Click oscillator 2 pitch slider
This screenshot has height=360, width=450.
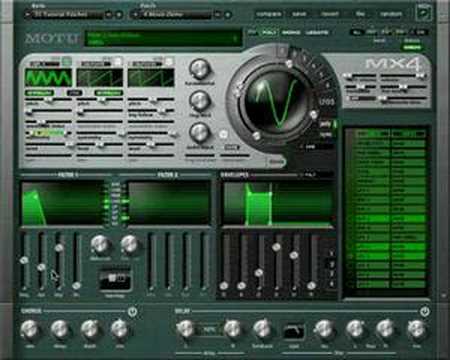(100, 99)
